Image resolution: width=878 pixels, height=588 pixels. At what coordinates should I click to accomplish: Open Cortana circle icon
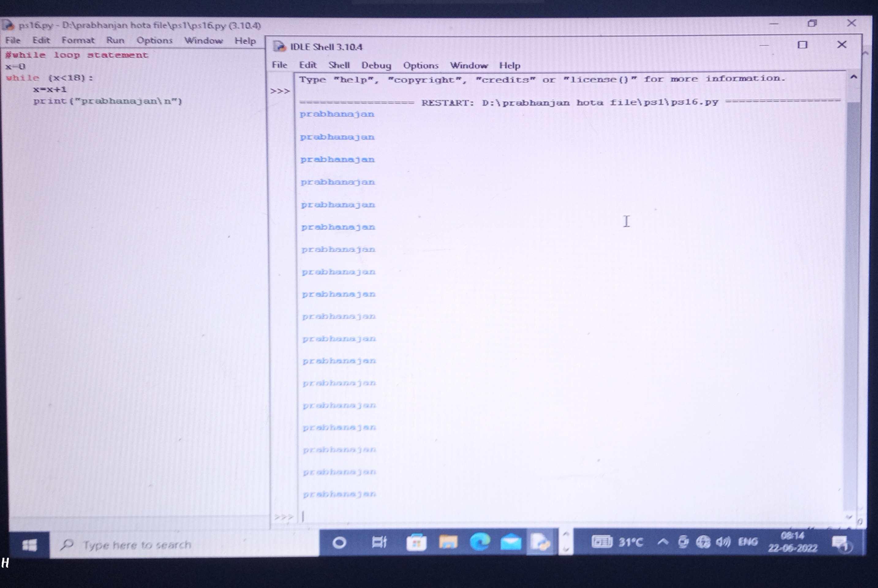(x=339, y=543)
